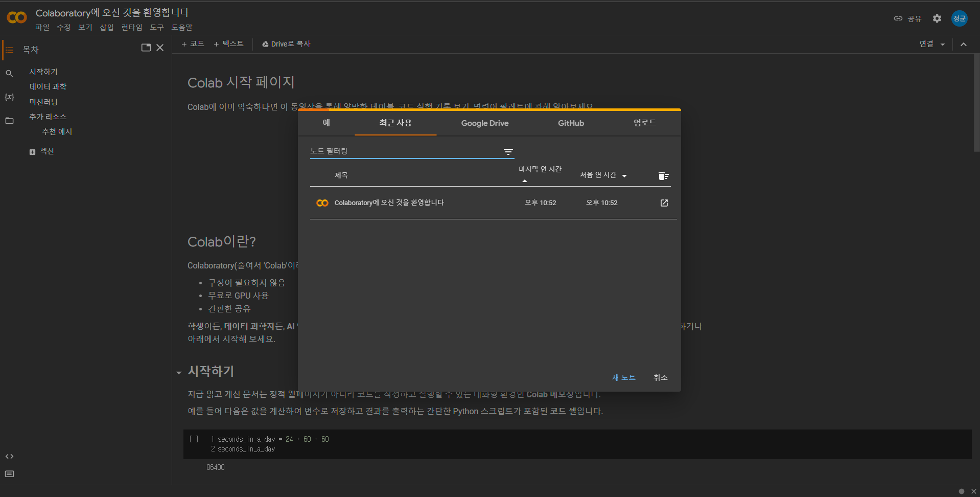980x497 pixels.
Task: Sort by 처음 연 시간 column
Action: [x=603, y=175]
